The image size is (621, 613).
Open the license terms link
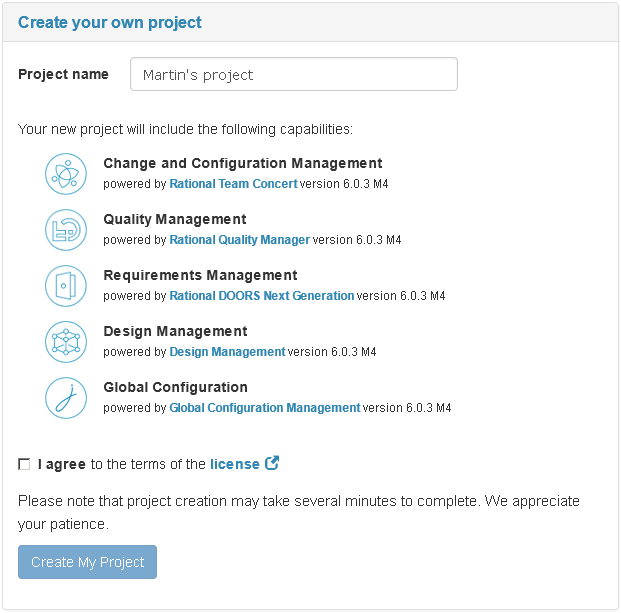click(235, 464)
